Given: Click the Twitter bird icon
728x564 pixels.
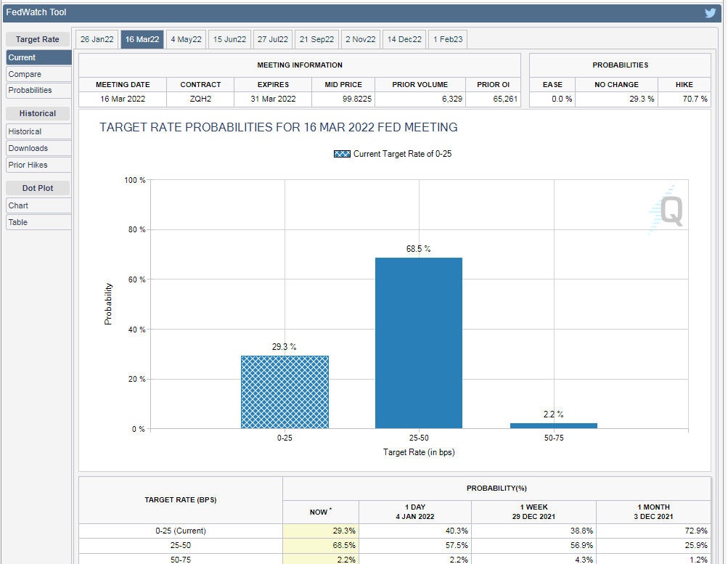Looking at the screenshot, I should [x=710, y=12].
